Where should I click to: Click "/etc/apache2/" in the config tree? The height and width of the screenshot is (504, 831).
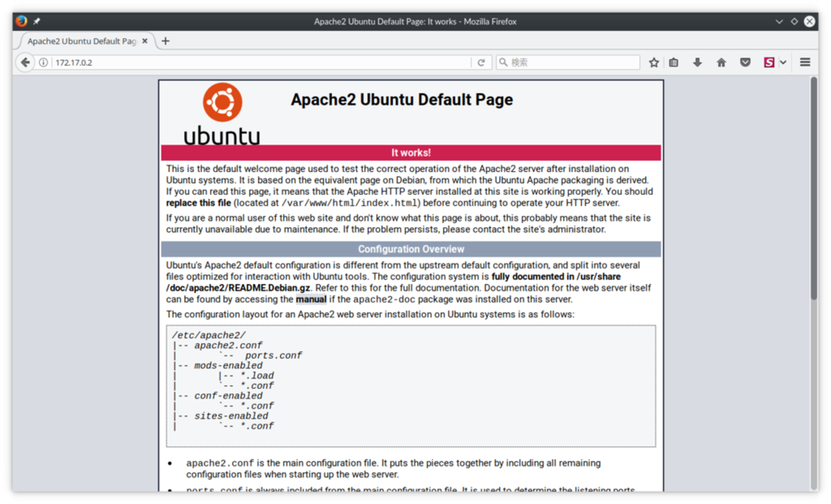pyautogui.click(x=209, y=336)
